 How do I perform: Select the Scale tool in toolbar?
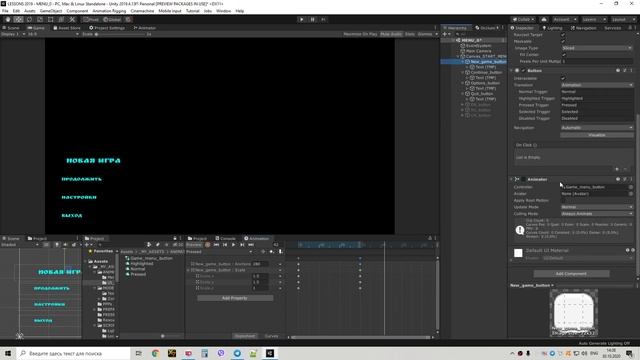point(40,19)
